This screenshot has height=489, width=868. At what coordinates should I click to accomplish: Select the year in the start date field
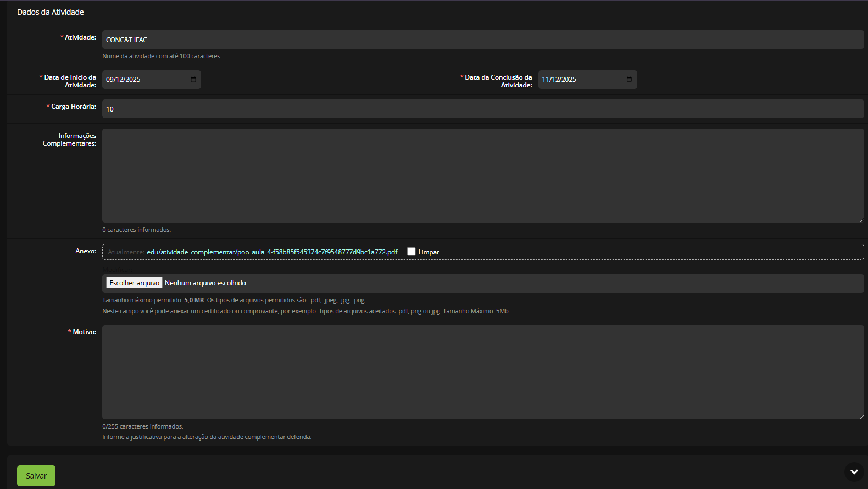tap(132, 80)
